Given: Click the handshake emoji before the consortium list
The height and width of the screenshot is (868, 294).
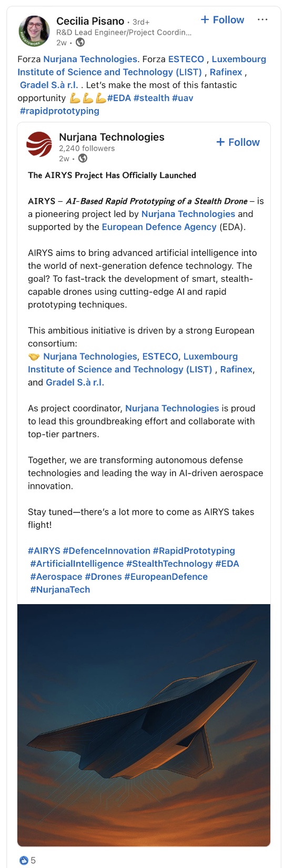Looking at the screenshot, I should [34, 357].
